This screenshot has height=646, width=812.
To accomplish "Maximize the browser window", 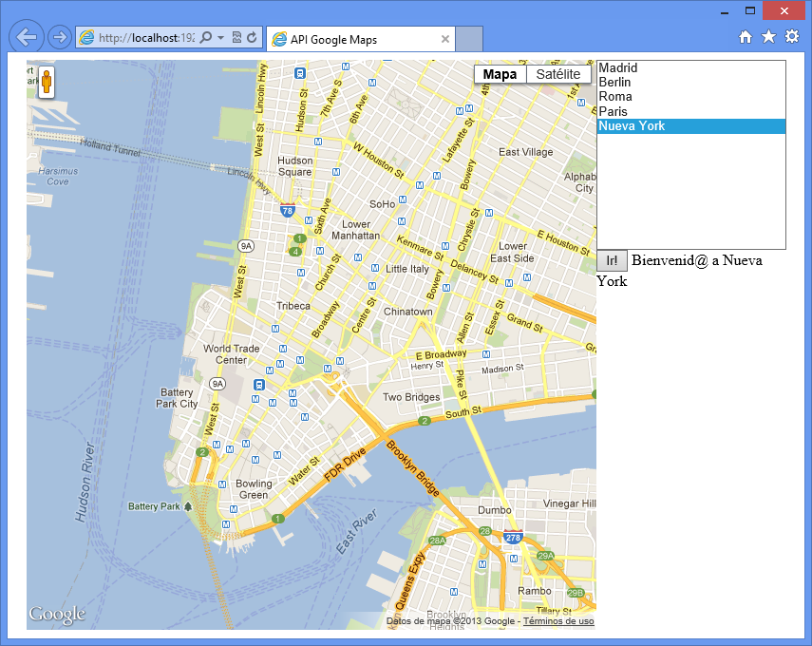I will [x=750, y=10].
